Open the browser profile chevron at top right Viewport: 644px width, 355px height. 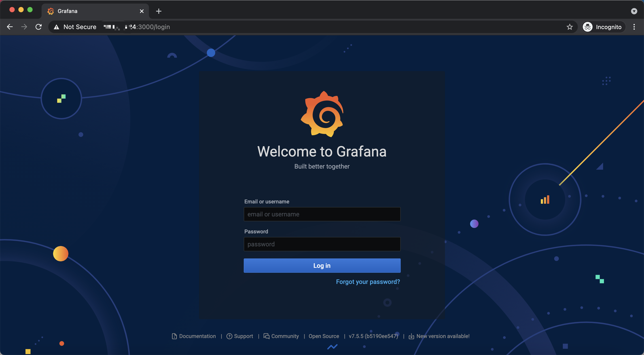634,11
